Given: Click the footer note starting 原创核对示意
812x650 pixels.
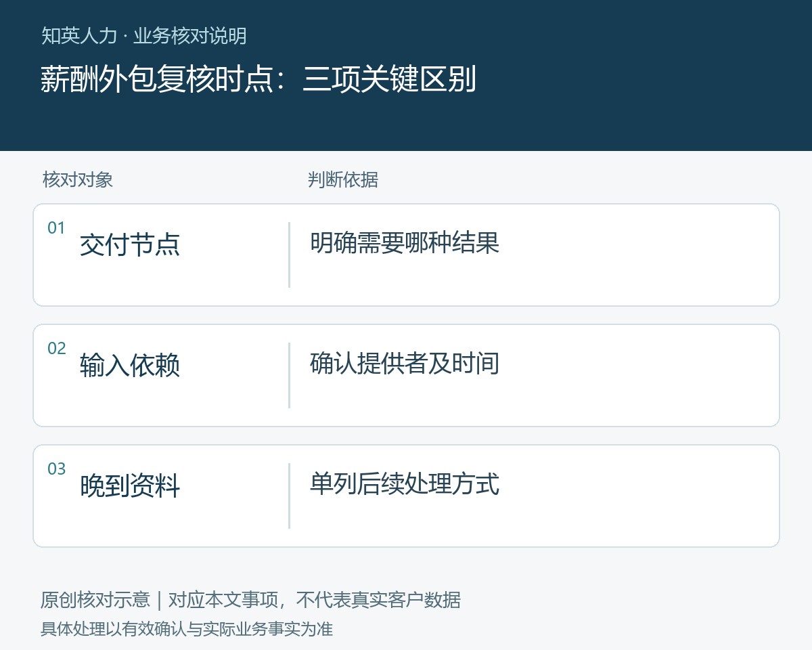Looking at the screenshot, I should coord(250,600).
